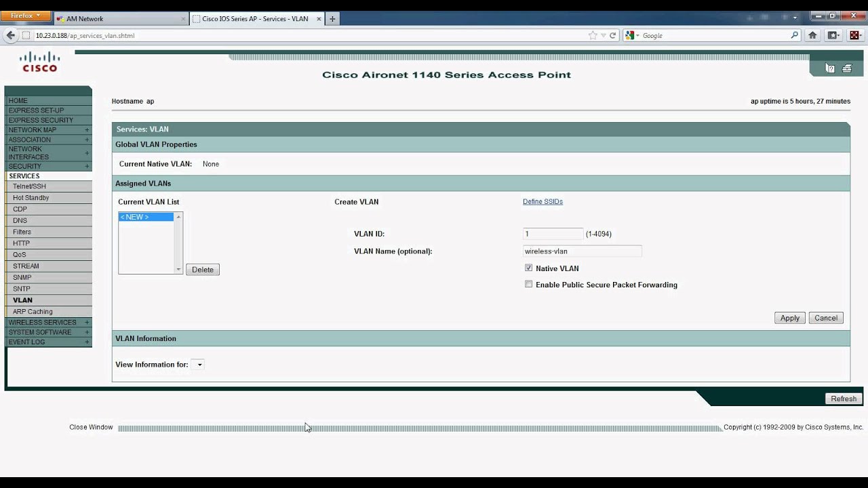The height and width of the screenshot is (488, 868).
Task: Open the URL history dropdown arrow
Action: 604,35
